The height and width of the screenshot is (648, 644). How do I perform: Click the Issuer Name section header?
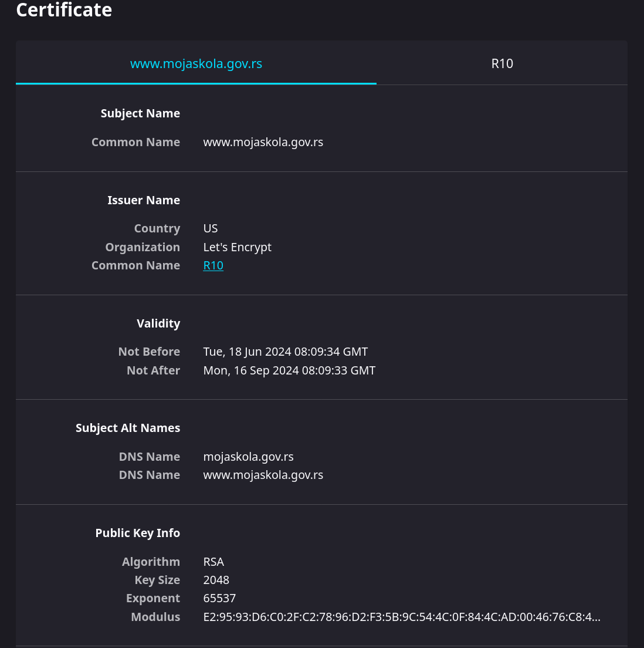tap(143, 200)
